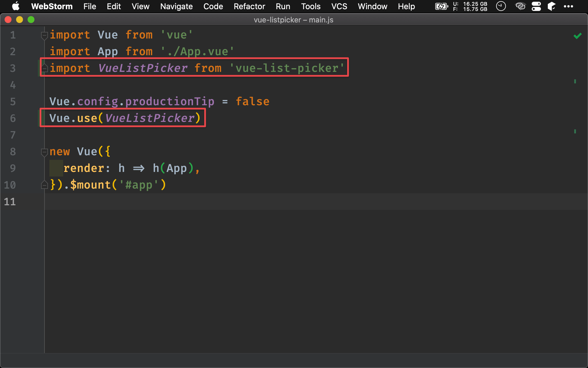This screenshot has height=368, width=588.
Task: Click the 'VueListPicker' identifier on line 3
Action: click(143, 68)
